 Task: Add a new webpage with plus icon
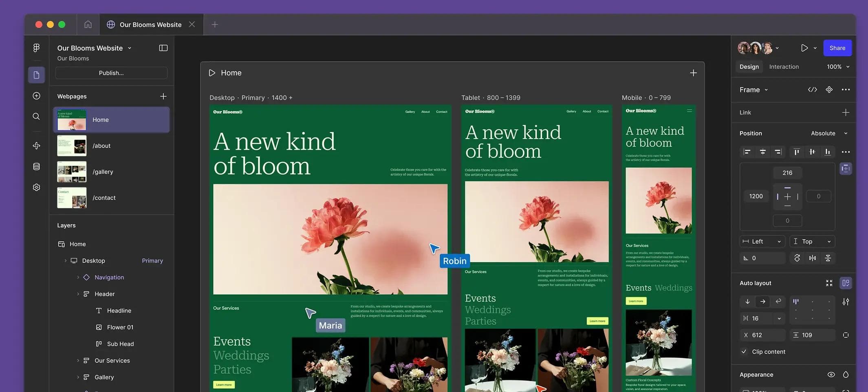click(x=163, y=96)
